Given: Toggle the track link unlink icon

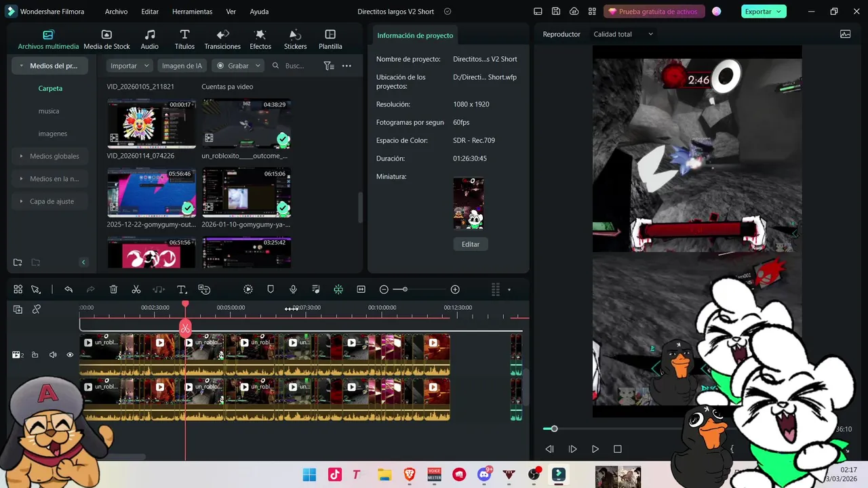Looking at the screenshot, I should tap(37, 309).
